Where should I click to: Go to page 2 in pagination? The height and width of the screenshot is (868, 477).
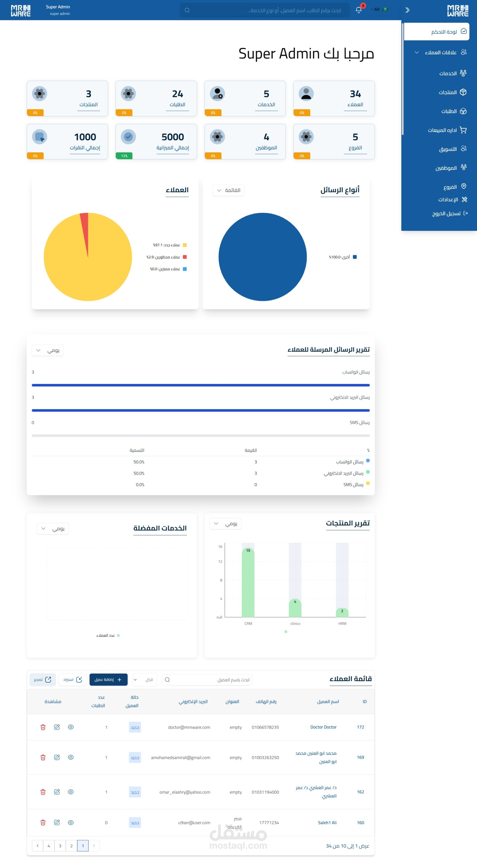coord(71,846)
